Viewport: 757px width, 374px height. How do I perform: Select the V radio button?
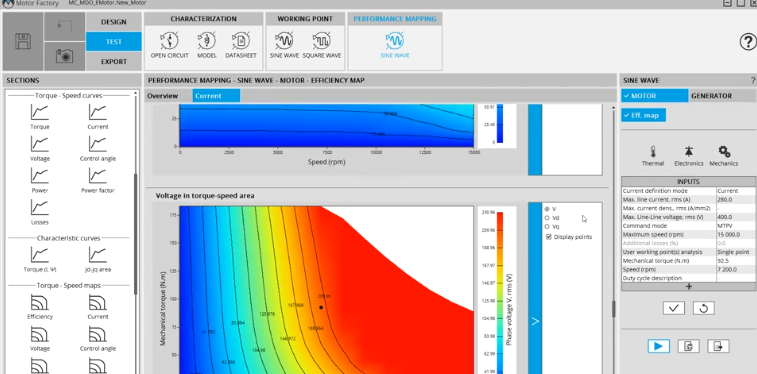(x=547, y=209)
